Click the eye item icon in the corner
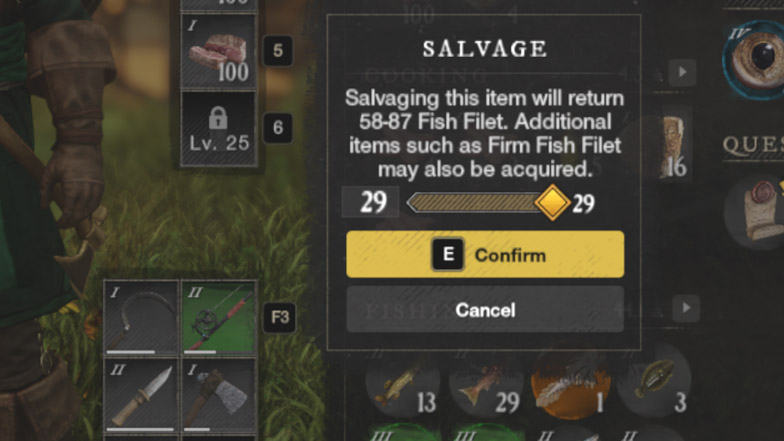This screenshot has height=441, width=784. (755, 60)
